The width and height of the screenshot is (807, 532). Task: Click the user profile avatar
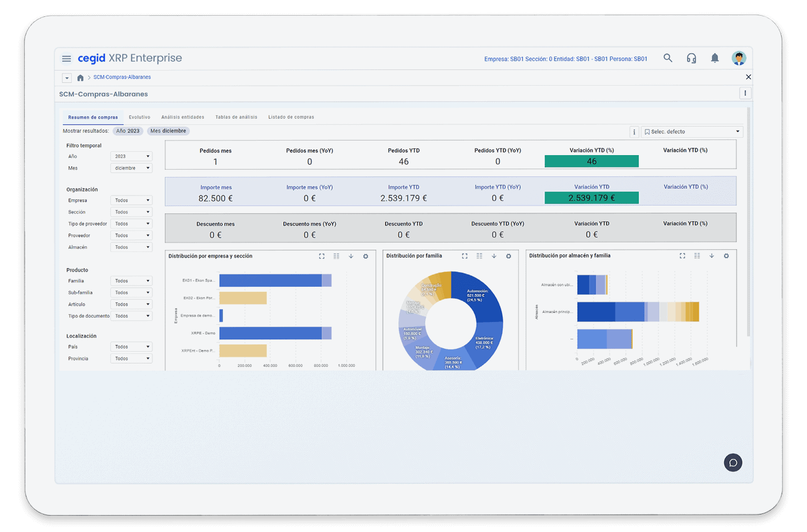[739, 58]
